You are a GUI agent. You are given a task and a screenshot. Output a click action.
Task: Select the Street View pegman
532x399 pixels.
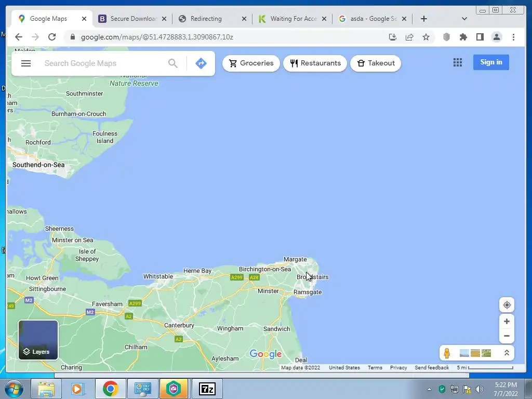point(447,353)
